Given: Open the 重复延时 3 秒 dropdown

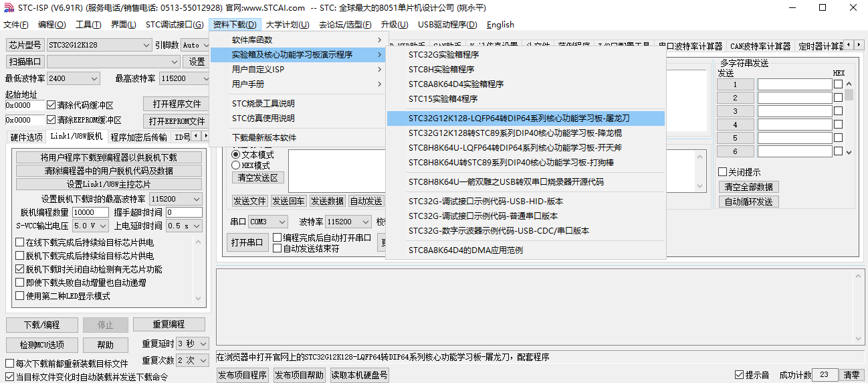Looking at the screenshot, I should point(193,343).
